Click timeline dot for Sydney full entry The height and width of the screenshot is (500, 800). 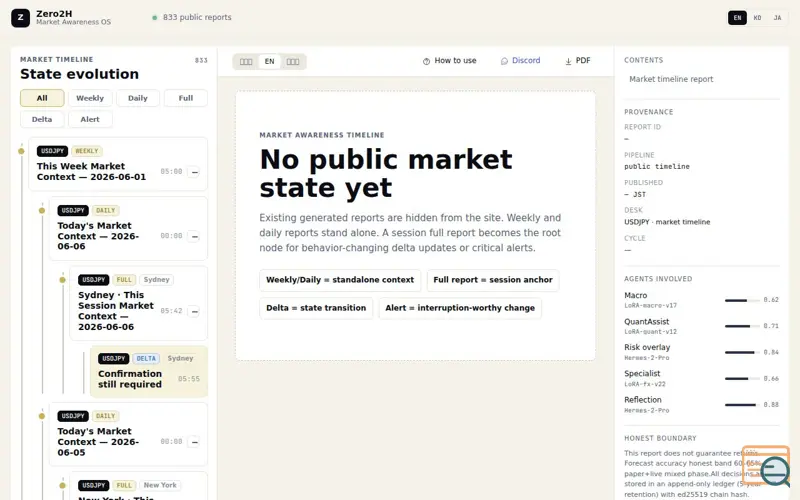click(62, 280)
